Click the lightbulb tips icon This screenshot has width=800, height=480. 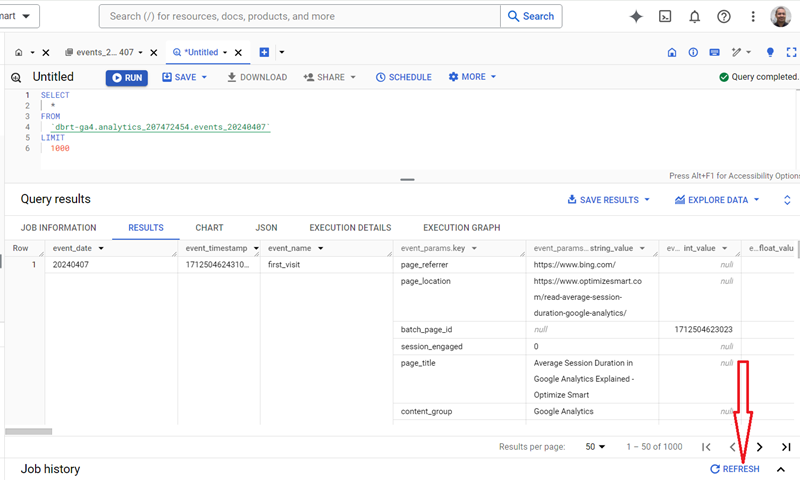tap(770, 52)
